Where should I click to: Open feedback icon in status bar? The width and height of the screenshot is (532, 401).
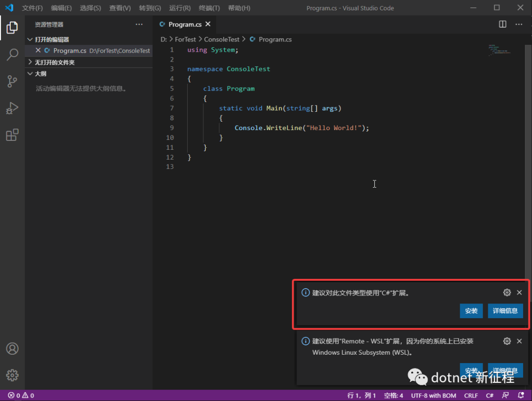point(505,395)
